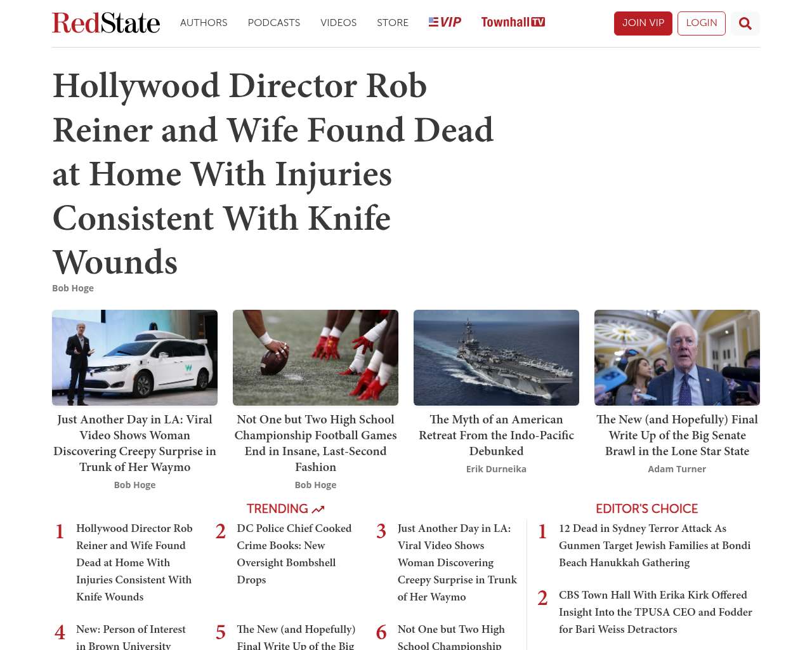
Task: Open trending story DC Police Chief
Action: pyautogui.click(x=294, y=554)
